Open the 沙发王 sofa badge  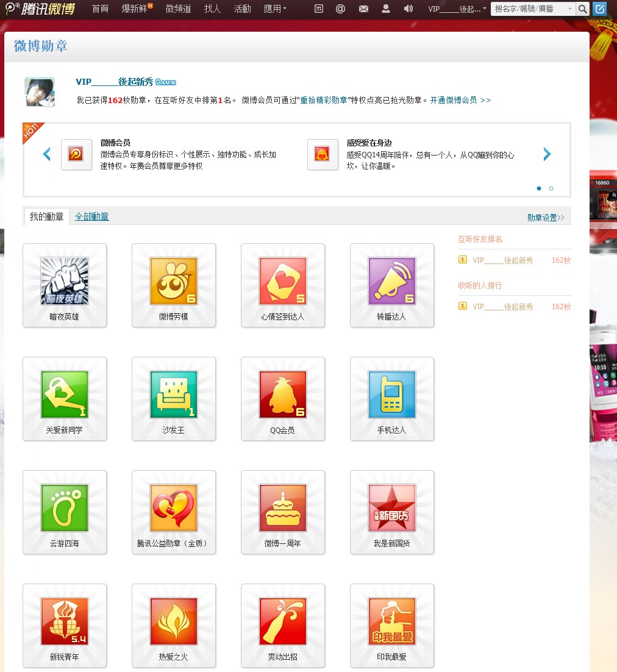click(174, 395)
